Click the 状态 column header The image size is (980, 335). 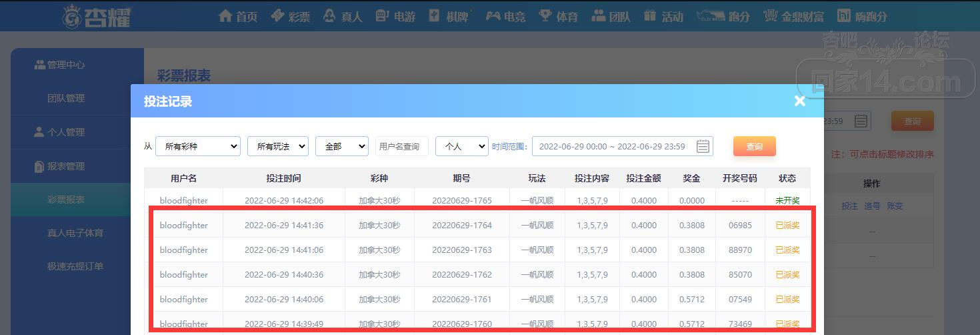point(787,178)
